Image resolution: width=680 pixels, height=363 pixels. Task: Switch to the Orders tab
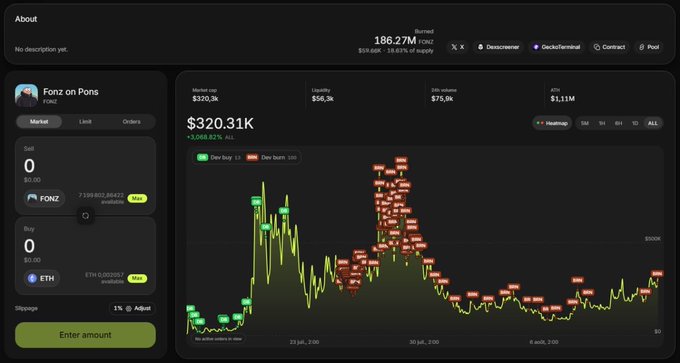click(x=131, y=122)
